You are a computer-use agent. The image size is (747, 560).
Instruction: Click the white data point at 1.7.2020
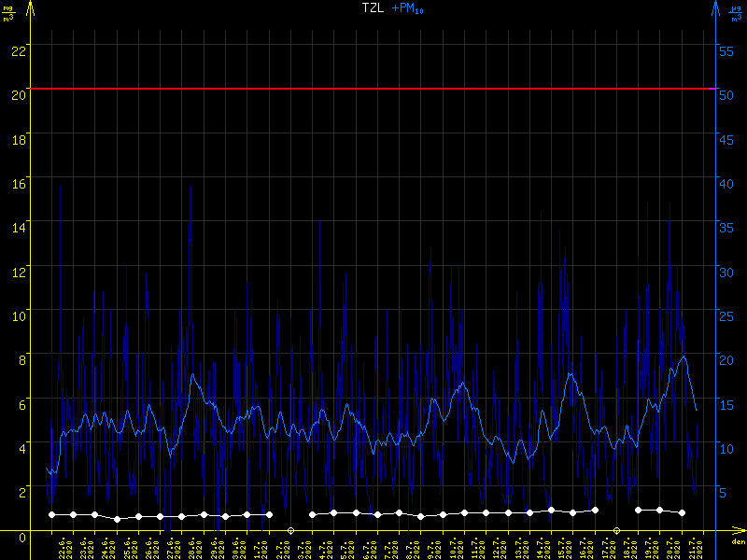click(269, 514)
